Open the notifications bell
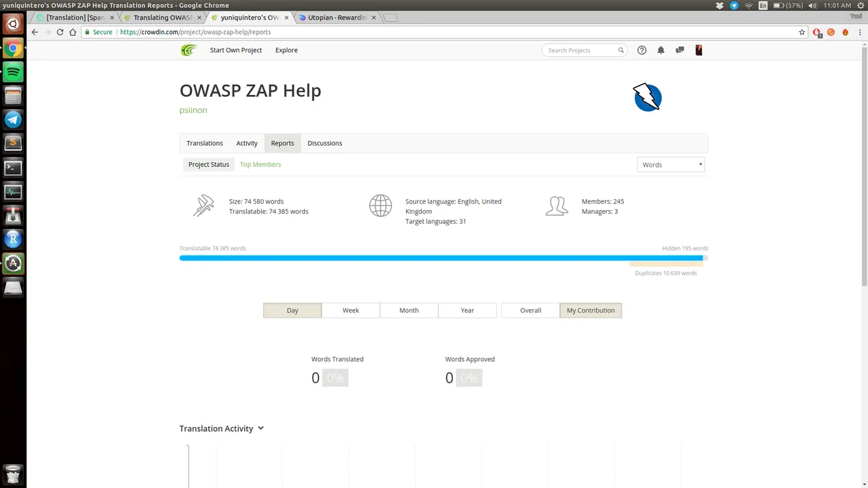The image size is (868, 488). tap(660, 50)
